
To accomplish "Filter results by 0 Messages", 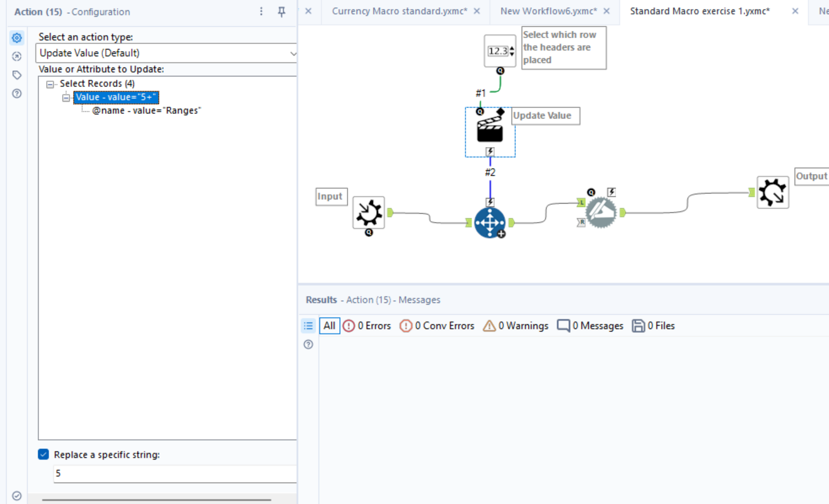I will click(590, 326).
